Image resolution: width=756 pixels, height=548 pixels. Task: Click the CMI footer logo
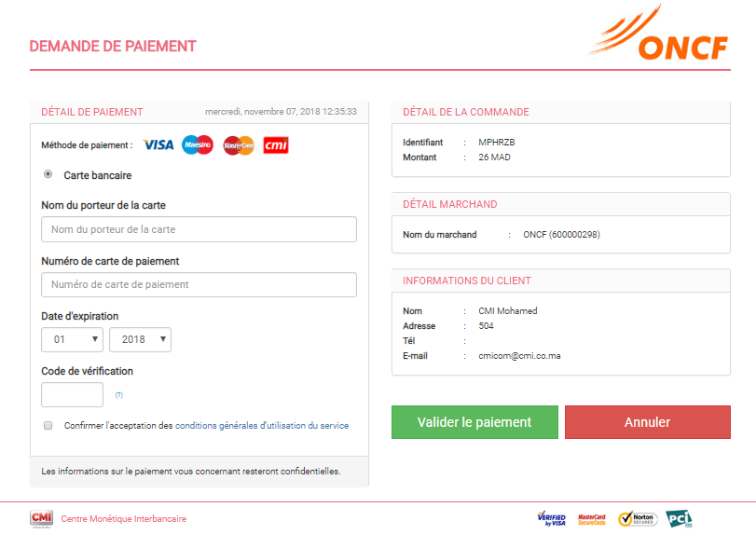coord(42,519)
